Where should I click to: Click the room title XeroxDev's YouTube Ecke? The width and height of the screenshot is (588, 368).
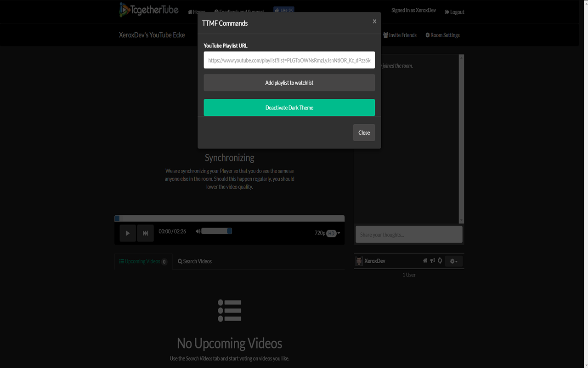152,35
